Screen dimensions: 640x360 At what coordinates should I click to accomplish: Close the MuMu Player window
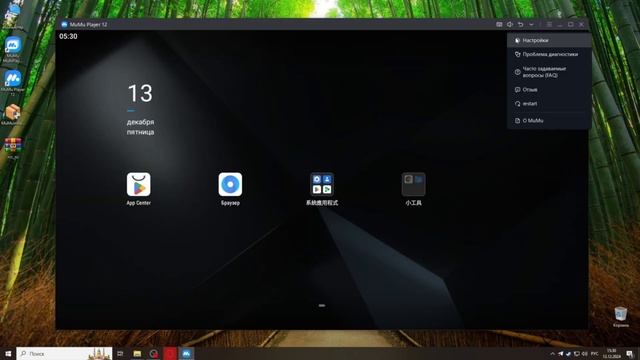click(x=581, y=24)
